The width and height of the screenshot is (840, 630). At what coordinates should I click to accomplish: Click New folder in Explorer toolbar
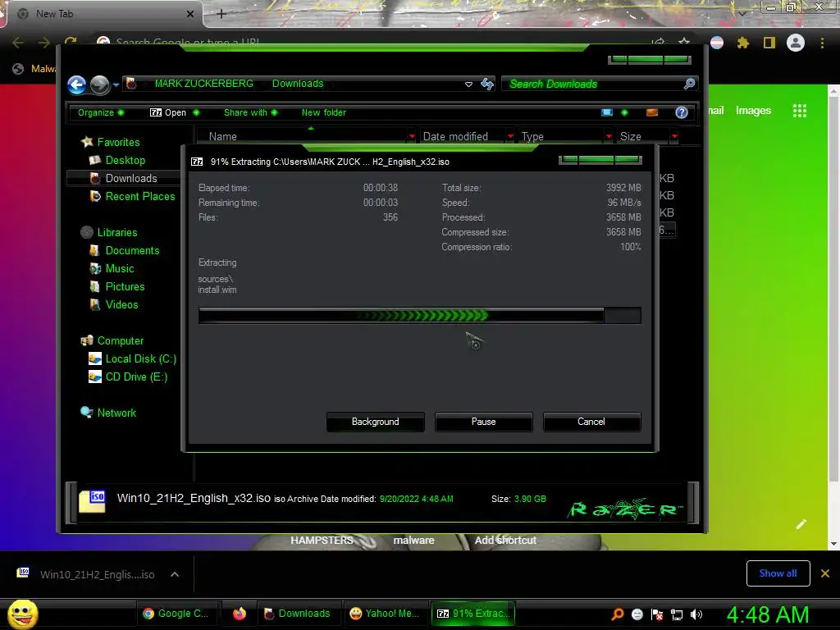(x=323, y=112)
